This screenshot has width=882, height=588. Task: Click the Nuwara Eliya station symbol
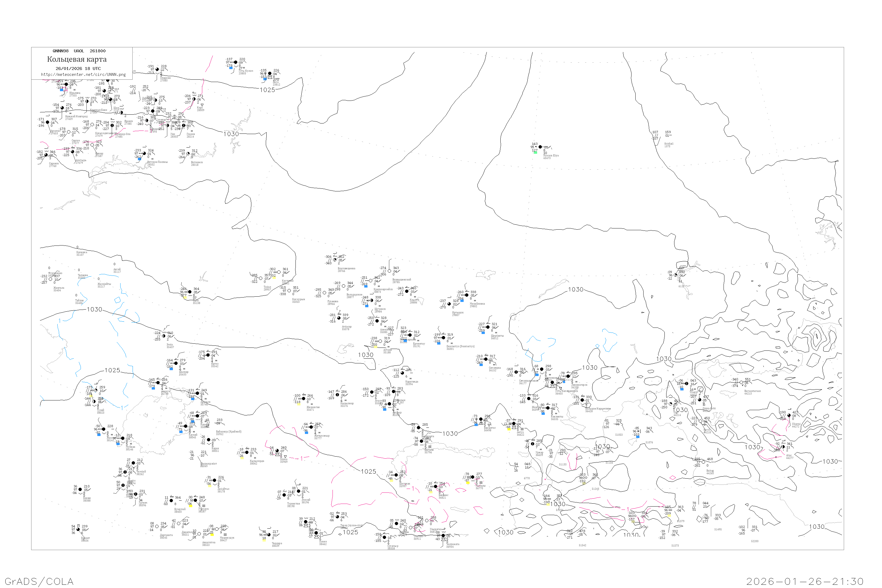point(540,147)
